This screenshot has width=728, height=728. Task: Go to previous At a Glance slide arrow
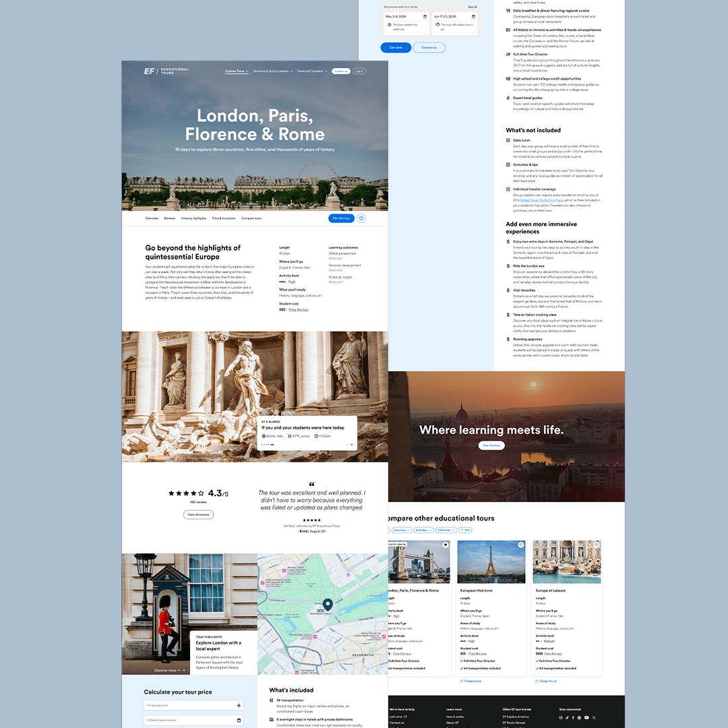tap(347, 445)
